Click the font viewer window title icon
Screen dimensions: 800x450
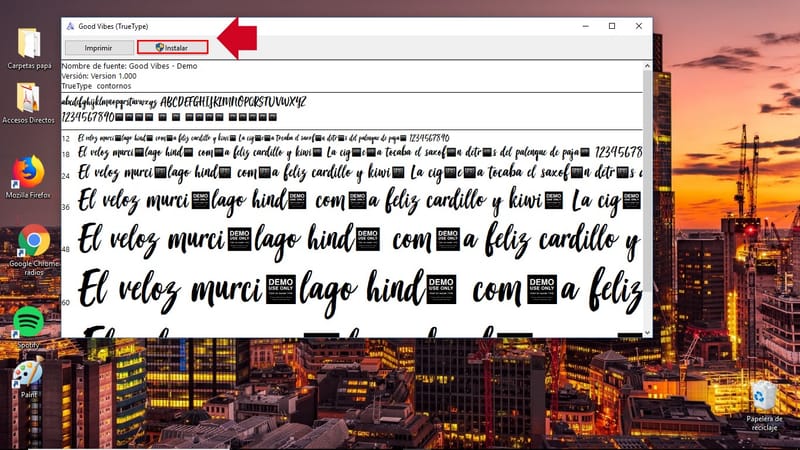[70, 26]
